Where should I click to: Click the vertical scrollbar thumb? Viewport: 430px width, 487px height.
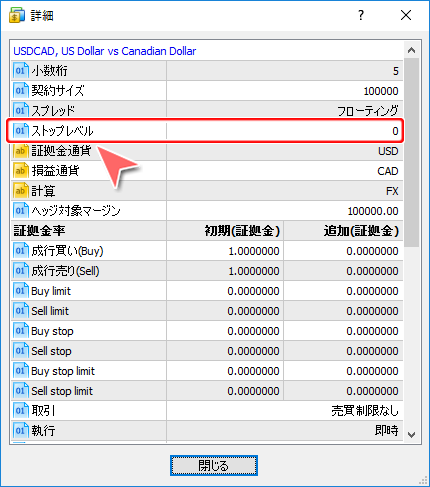(412, 153)
